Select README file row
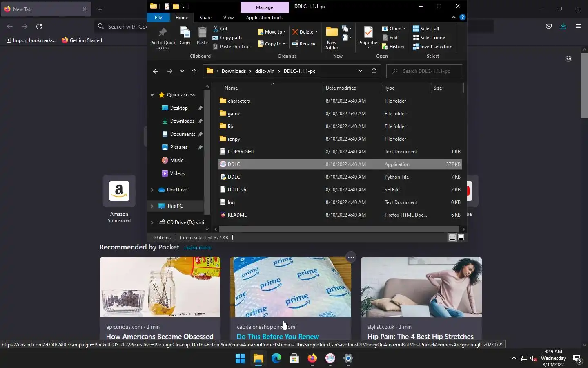 point(340,215)
